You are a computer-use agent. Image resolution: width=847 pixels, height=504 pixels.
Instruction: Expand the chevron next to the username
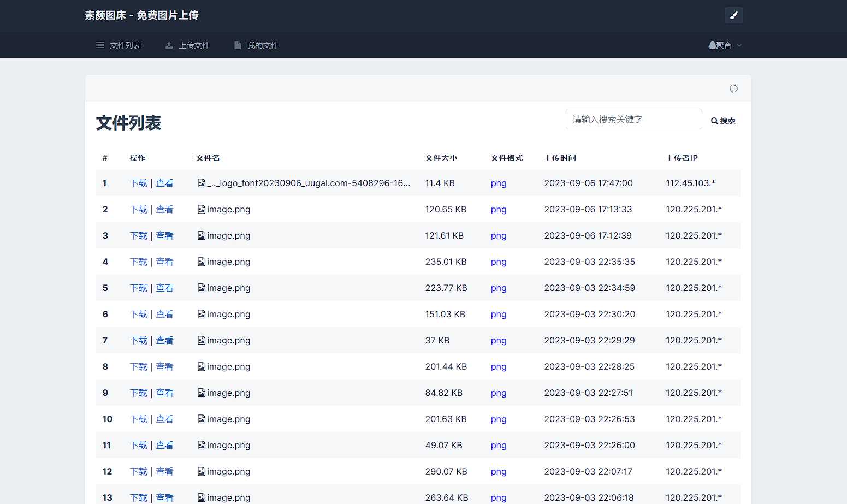739,45
